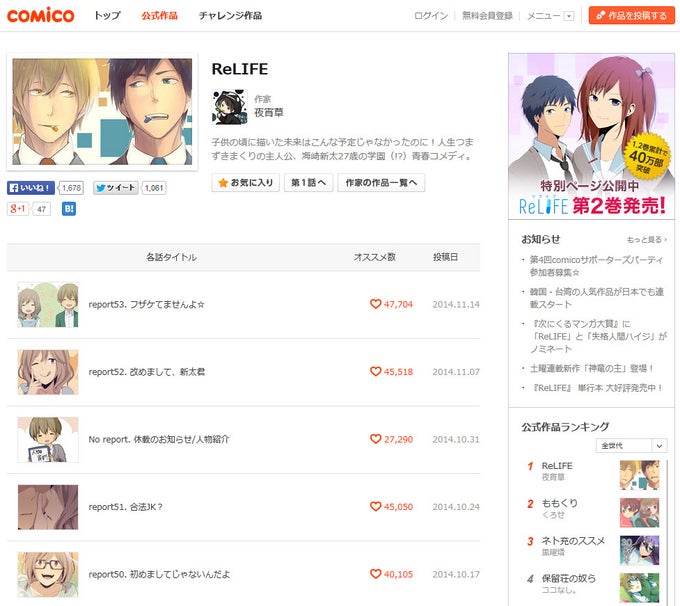Click ranking thumbnail for ももくり

(x=639, y=513)
